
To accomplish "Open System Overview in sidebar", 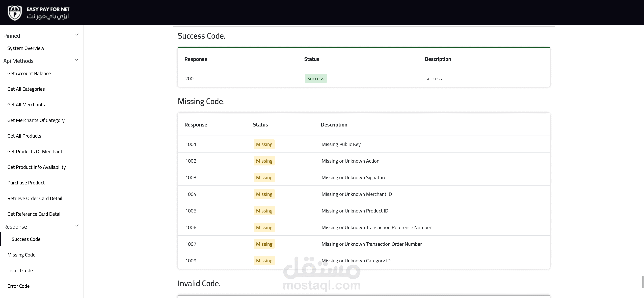I will click(x=26, y=48).
